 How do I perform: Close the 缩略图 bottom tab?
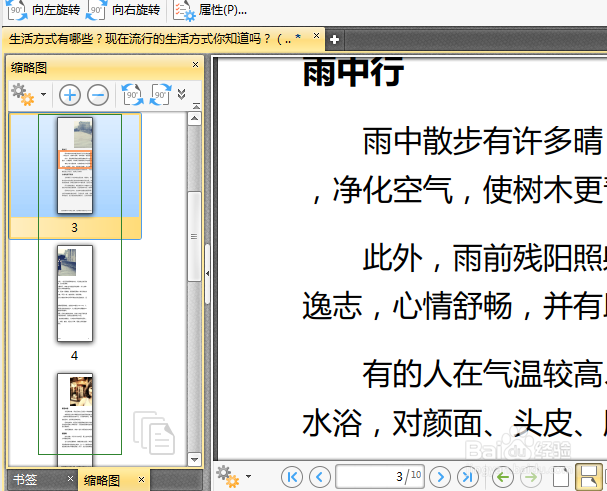141,479
